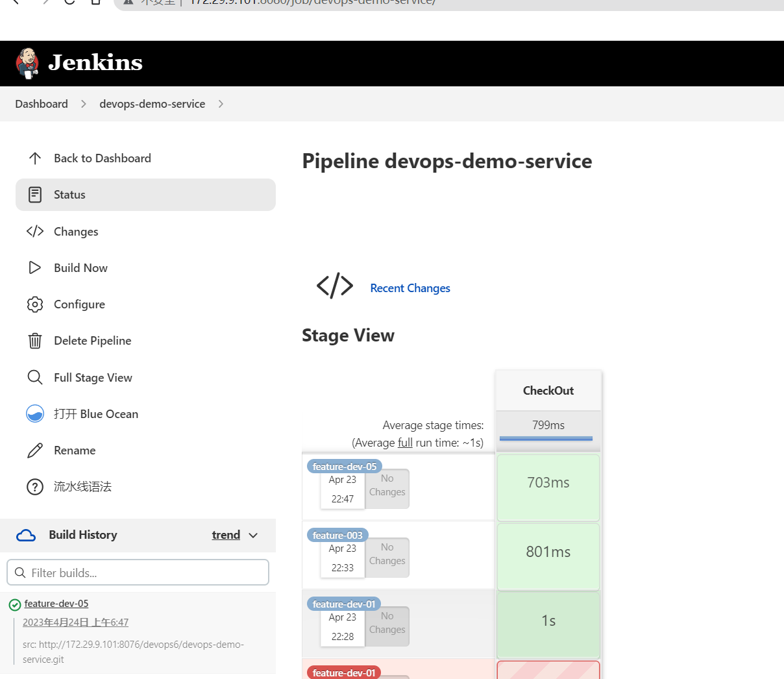Open No Changes box for feature-dev-05
This screenshot has height=679, width=784.
[x=387, y=488]
